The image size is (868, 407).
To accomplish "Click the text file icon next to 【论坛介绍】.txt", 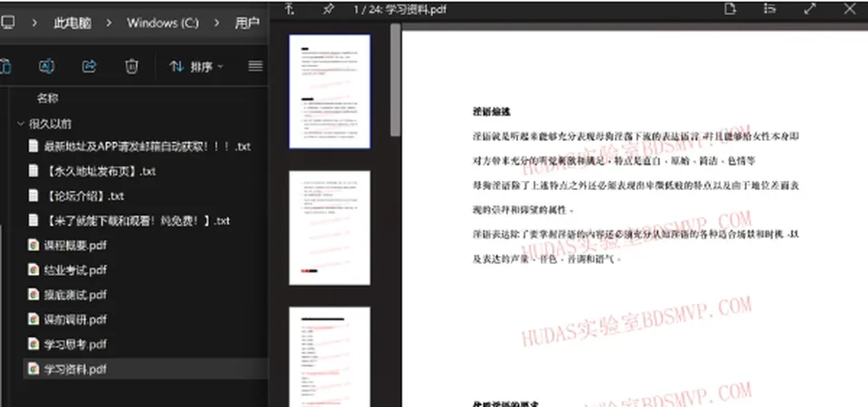I will (33, 195).
